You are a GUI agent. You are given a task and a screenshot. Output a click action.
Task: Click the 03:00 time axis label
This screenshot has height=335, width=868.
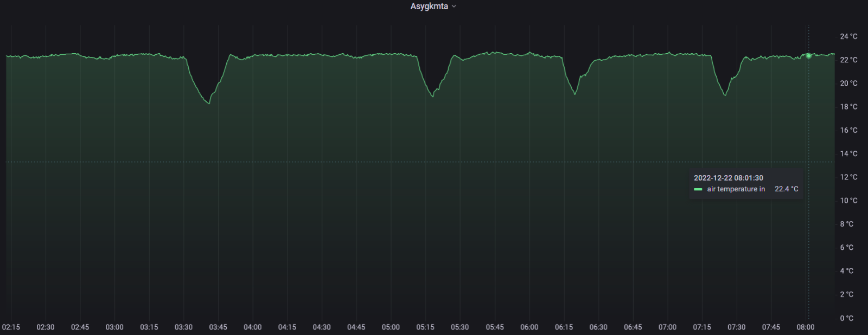[x=114, y=327]
